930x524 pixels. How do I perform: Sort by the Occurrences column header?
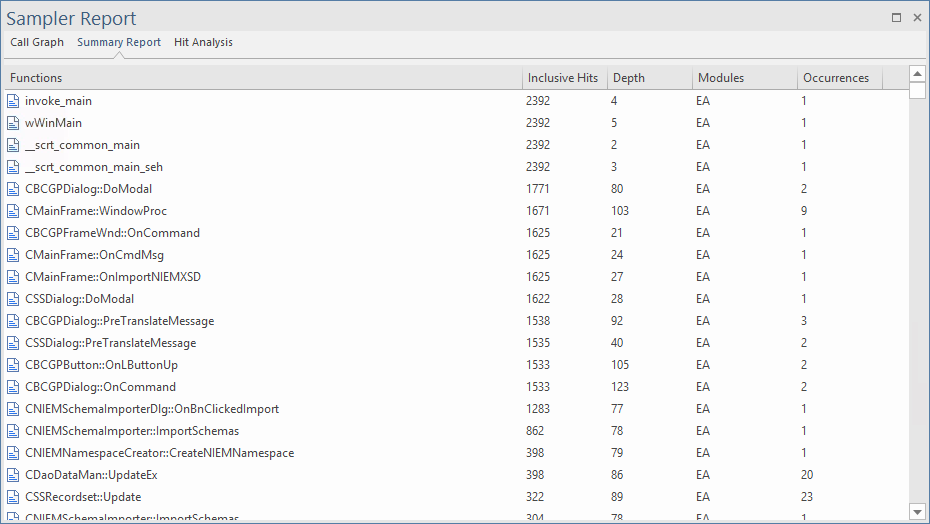coord(836,78)
